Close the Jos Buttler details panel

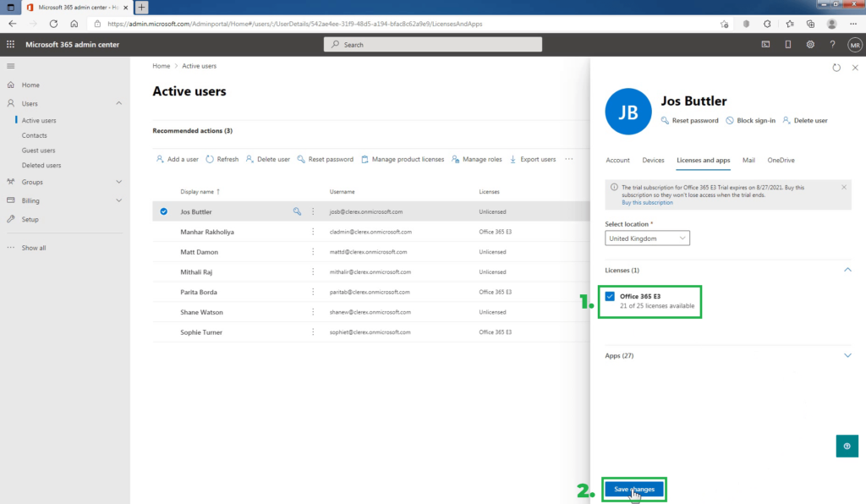pyautogui.click(x=855, y=68)
